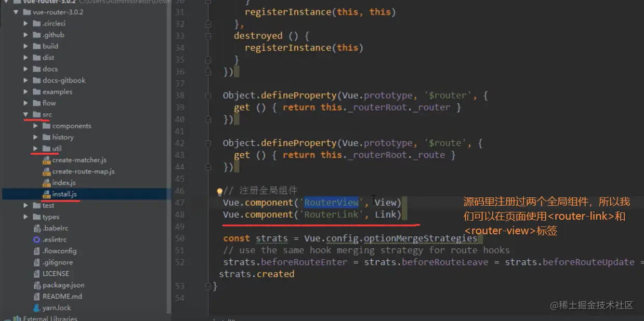Click the .eslintrc file icon
Image resolution: width=644 pixels, height=321 pixels.
[x=37, y=240]
